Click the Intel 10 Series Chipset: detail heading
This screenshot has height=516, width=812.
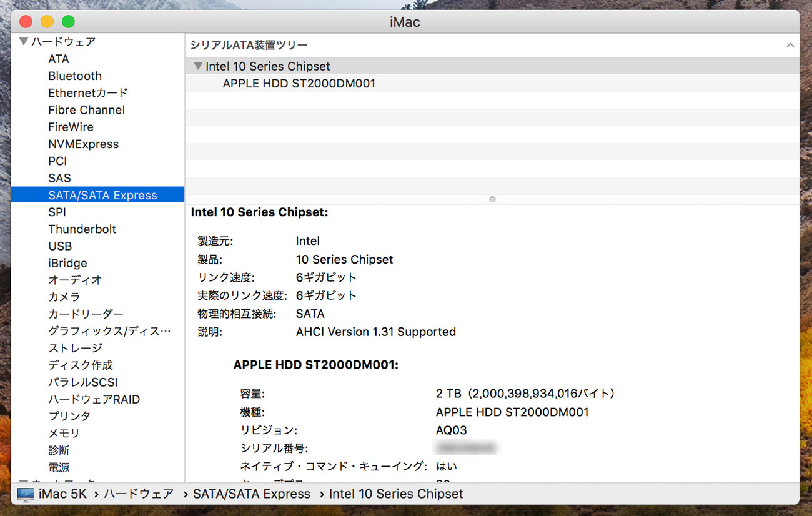click(x=259, y=212)
